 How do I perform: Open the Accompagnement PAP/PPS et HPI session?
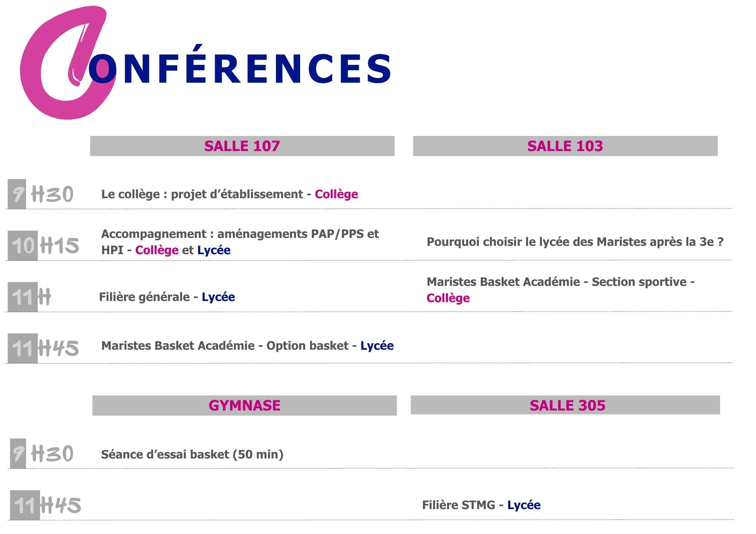(x=240, y=242)
